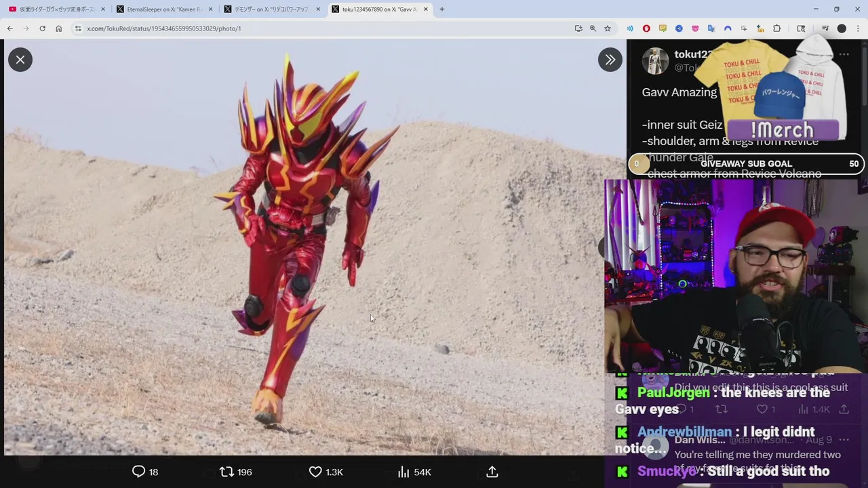Open the tab search side-panel icon

coord(801,28)
